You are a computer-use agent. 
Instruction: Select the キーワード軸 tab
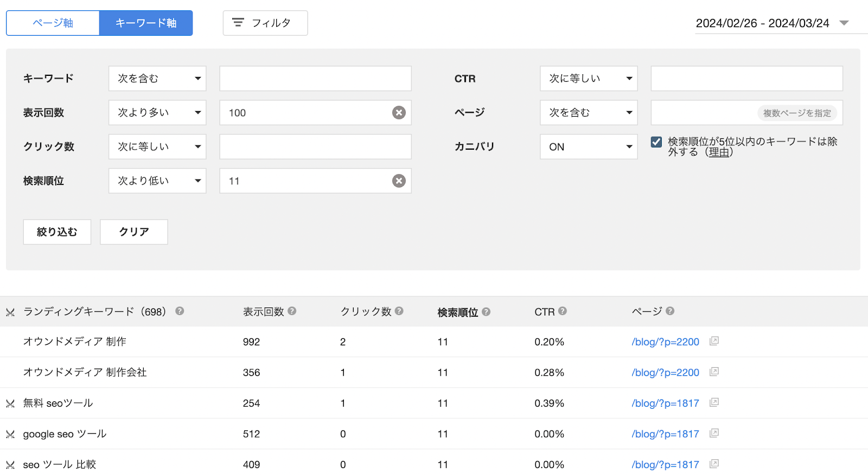[x=146, y=23]
